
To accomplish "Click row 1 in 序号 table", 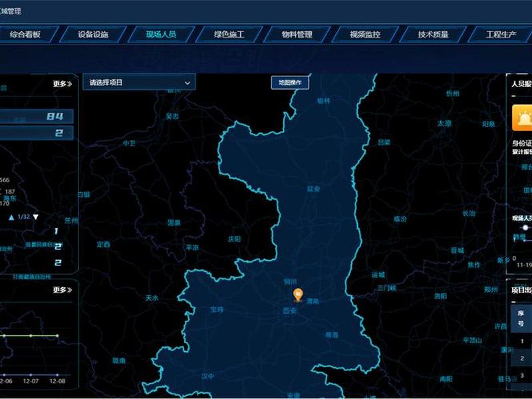I will (x=522, y=341).
